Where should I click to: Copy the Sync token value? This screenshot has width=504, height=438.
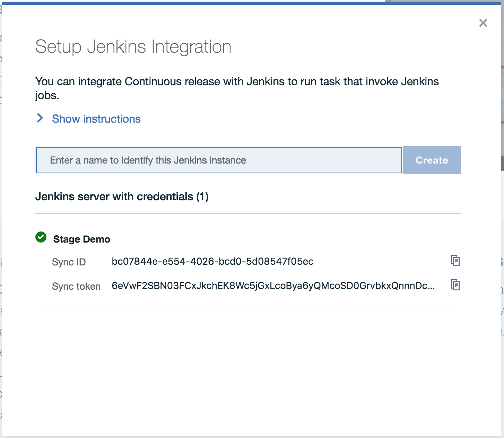(455, 285)
